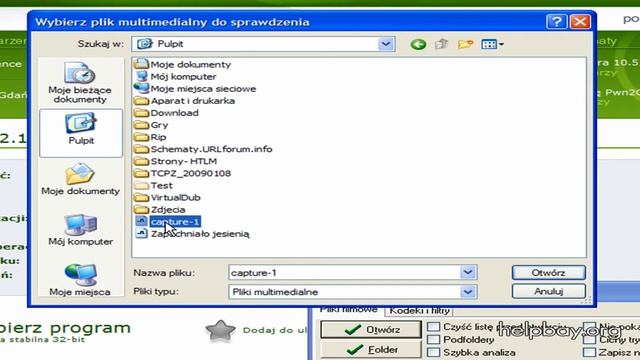Click the highlighted capture-1 file name
Viewport: 640px width, 360px height.
(175, 222)
